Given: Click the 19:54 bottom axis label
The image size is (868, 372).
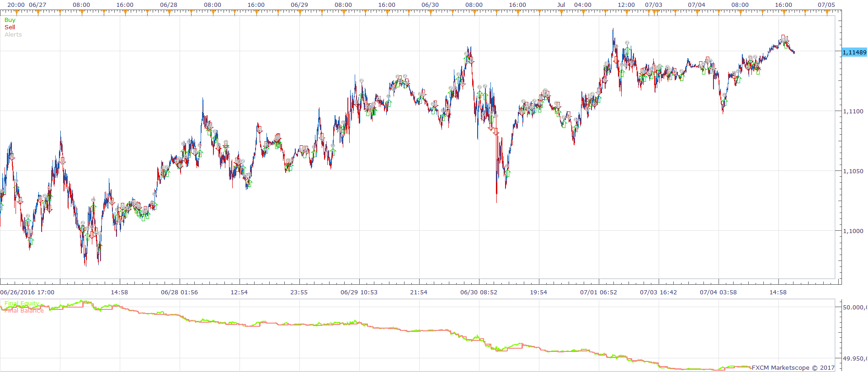Looking at the screenshot, I should click(x=538, y=292).
